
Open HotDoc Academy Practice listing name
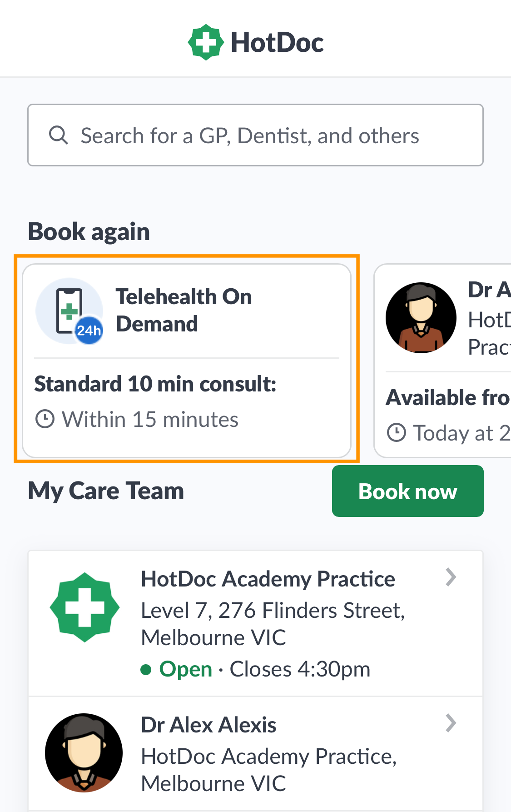(268, 579)
